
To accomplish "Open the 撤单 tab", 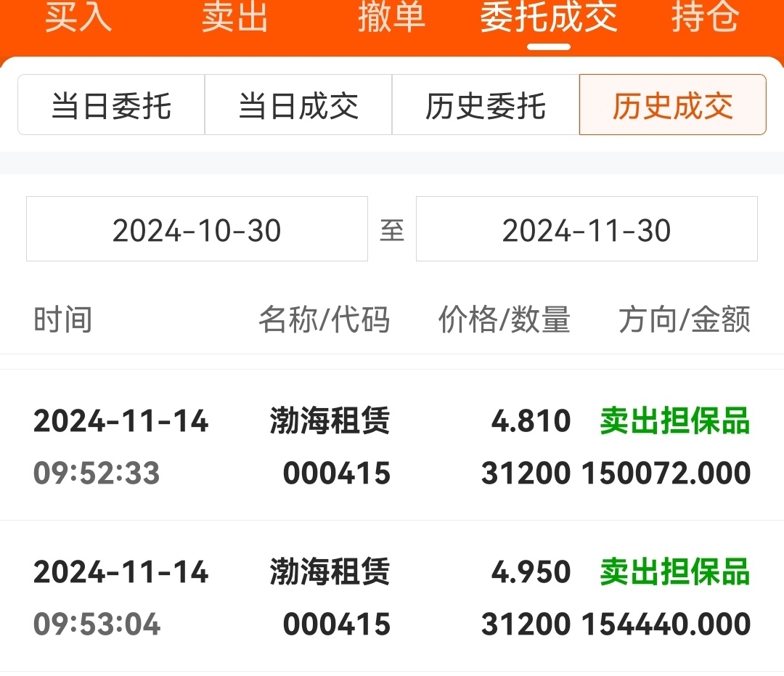I will 391,17.
